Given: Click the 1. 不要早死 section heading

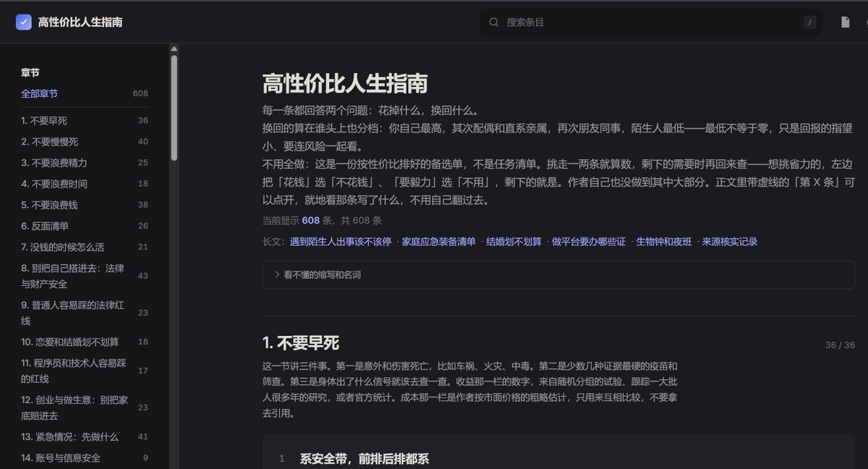Looking at the screenshot, I should point(301,343).
